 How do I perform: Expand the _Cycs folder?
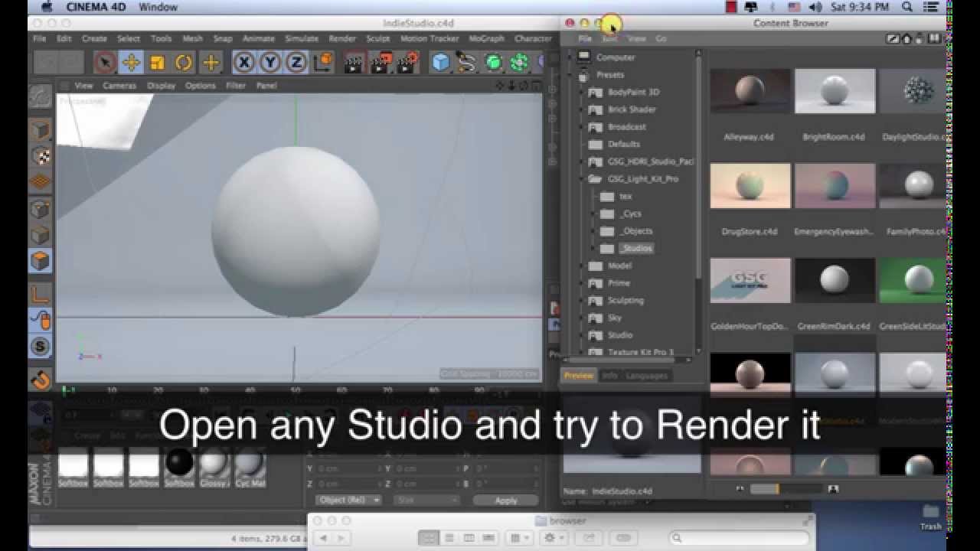point(593,214)
